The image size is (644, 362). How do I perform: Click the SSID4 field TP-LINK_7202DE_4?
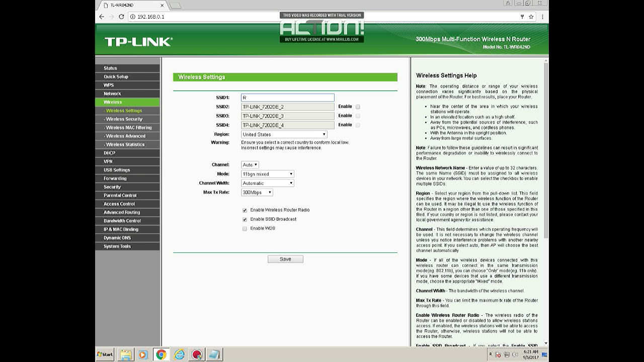[x=288, y=125]
